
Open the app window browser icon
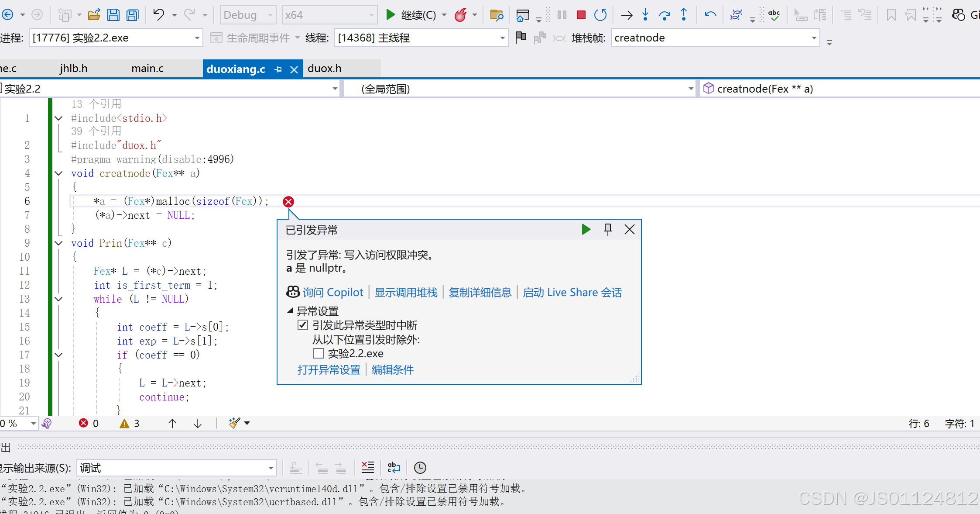click(522, 15)
